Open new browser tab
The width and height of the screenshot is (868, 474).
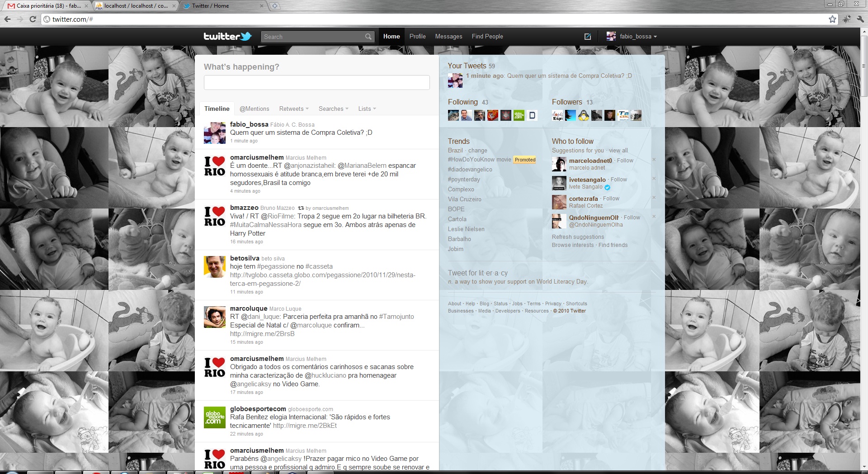point(274,6)
